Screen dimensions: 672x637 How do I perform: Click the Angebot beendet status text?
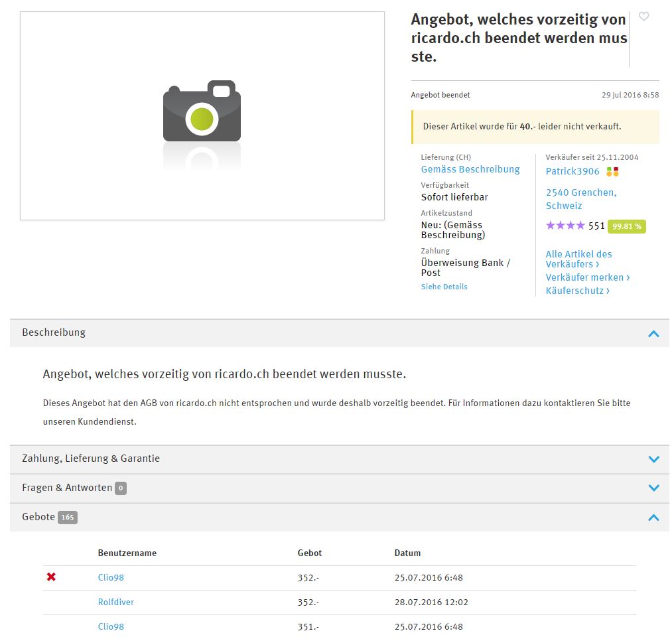[440, 95]
